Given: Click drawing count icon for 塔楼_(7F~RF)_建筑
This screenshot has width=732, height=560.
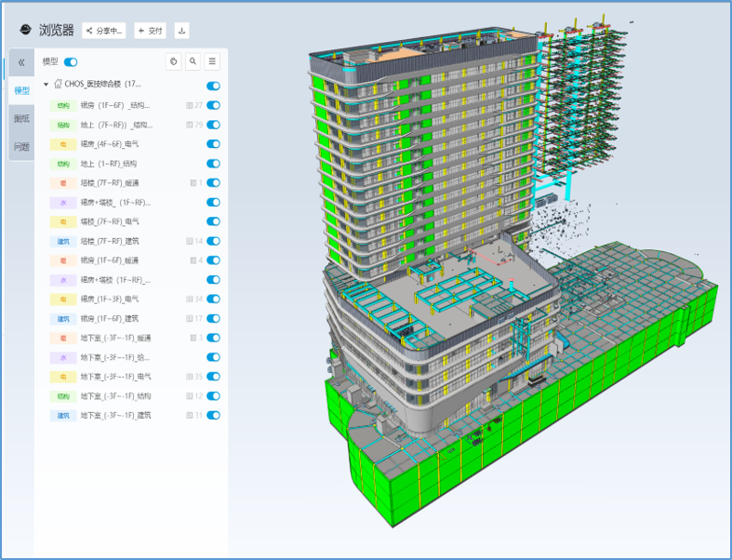Looking at the screenshot, I should click(189, 241).
